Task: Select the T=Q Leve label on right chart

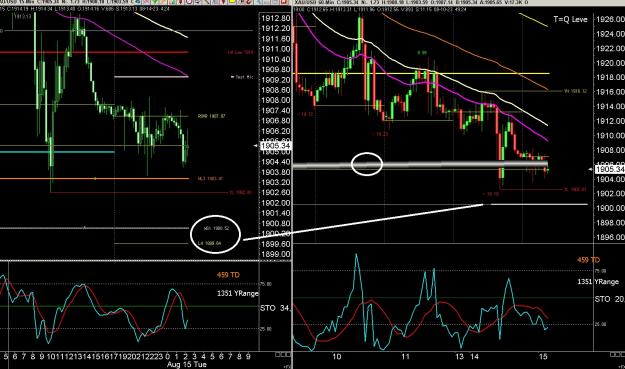Action: pyautogui.click(x=570, y=19)
